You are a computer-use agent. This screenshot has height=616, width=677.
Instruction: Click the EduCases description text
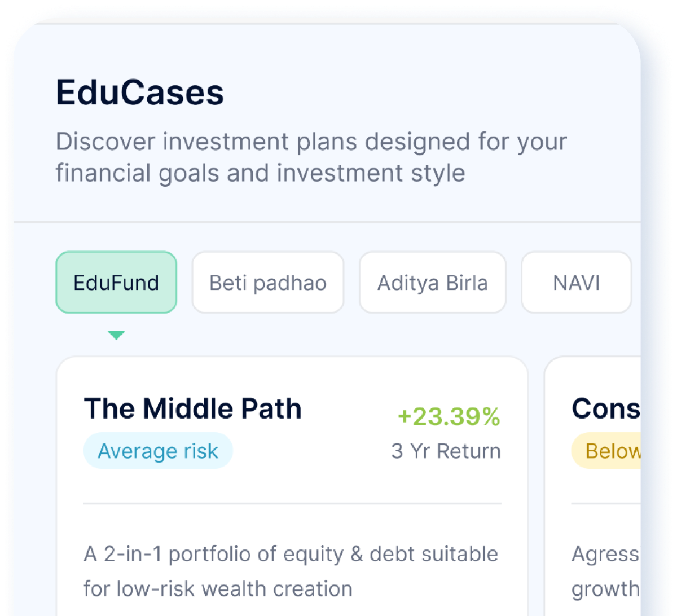311,157
